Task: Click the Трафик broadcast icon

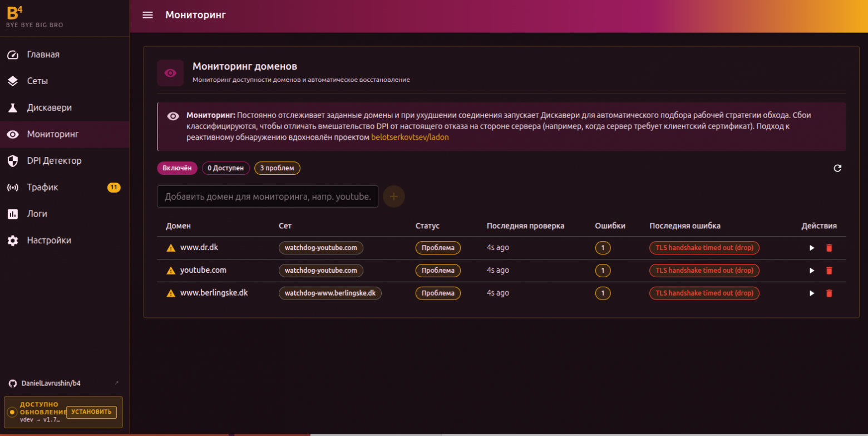Action: [13, 187]
